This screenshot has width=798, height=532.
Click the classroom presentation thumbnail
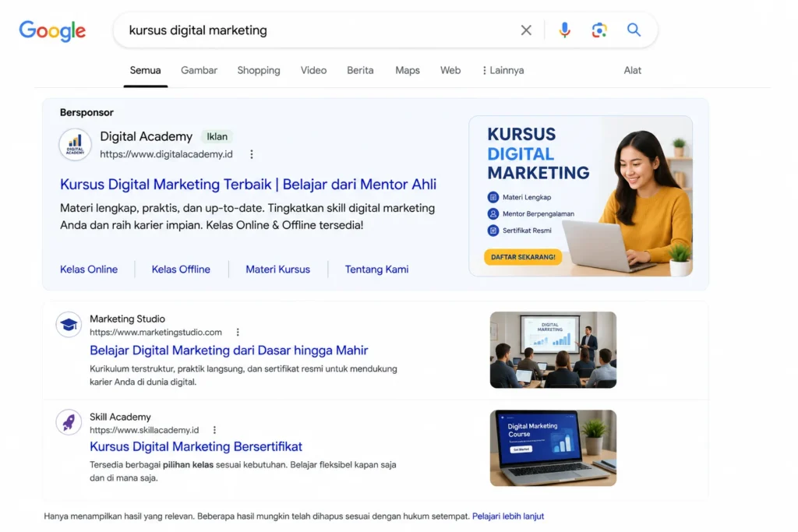click(553, 350)
